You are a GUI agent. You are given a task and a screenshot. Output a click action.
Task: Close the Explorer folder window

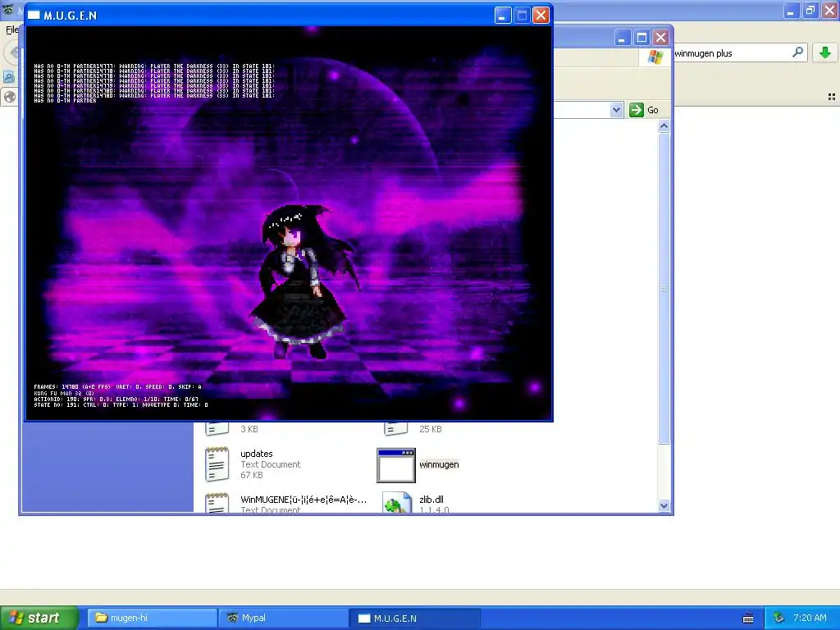(660, 38)
